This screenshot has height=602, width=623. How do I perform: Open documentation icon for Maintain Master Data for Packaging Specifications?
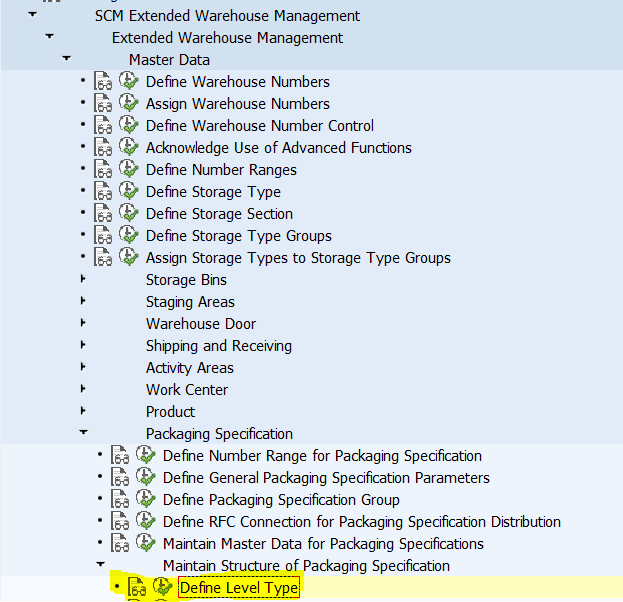tap(120, 543)
